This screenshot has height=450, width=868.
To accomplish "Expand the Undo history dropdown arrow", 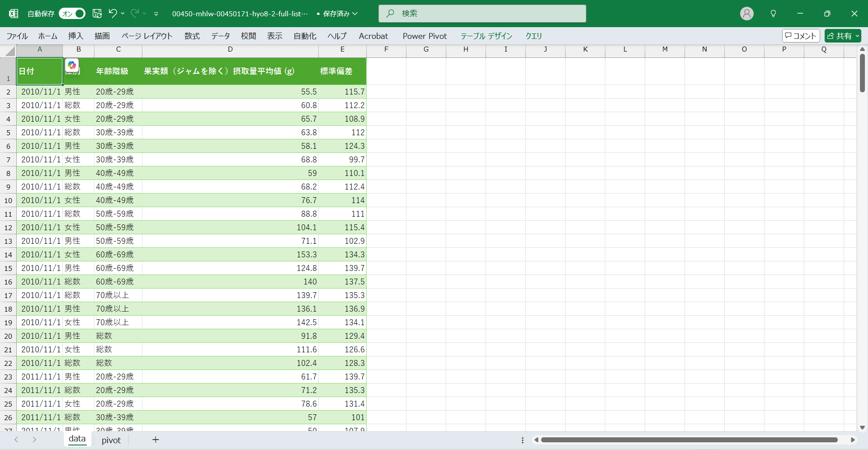I will click(x=123, y=14).
